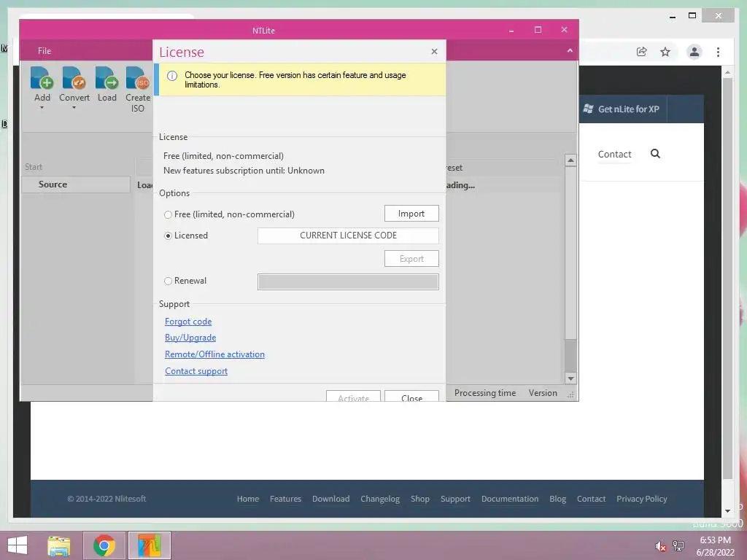The width and height of the screenshot is (747, 560).
Task: Expand the Add dropdown arrow
Action: pos(42,108)
